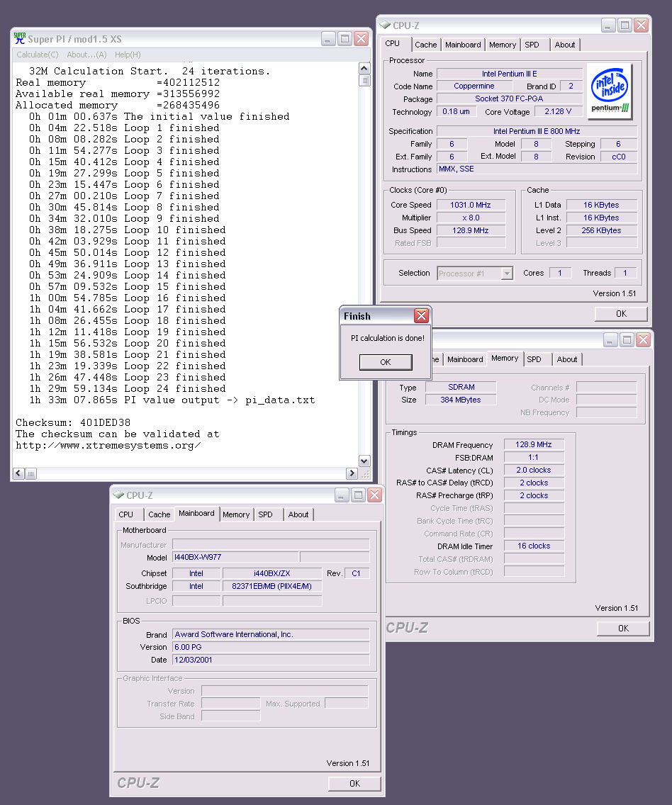Switch to Mainboard tab in Memory CPU-Z window
This screenshot has width=672, height=805.
tap(465, 359)
